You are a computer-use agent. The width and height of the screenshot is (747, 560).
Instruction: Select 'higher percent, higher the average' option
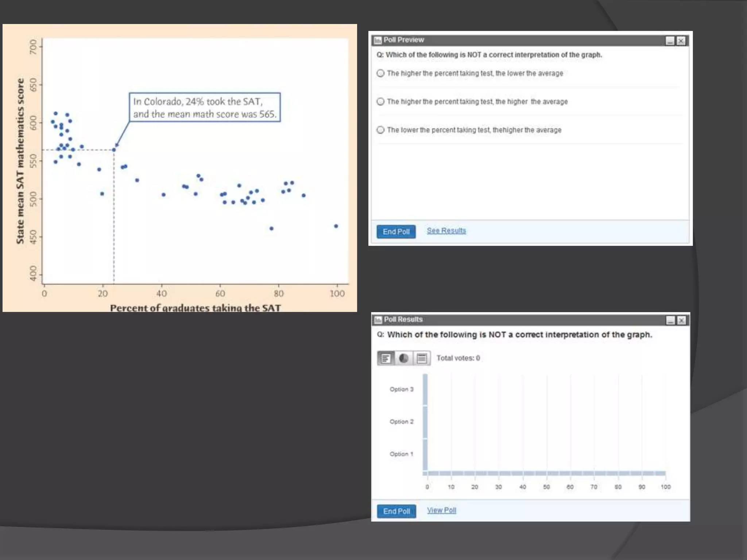tap(380, 102)
